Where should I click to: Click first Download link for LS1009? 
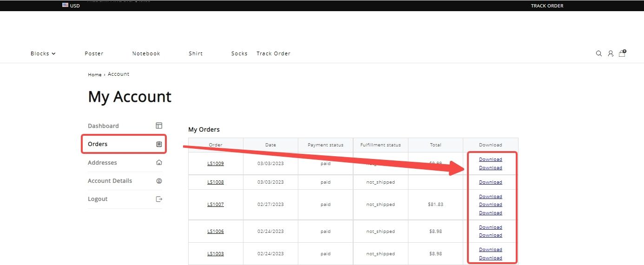491,159
